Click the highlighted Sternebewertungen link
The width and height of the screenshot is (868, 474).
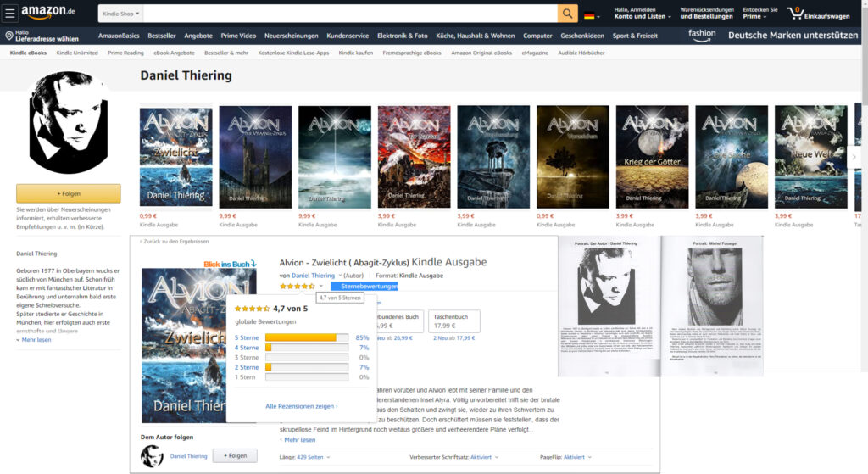(364, 287)
